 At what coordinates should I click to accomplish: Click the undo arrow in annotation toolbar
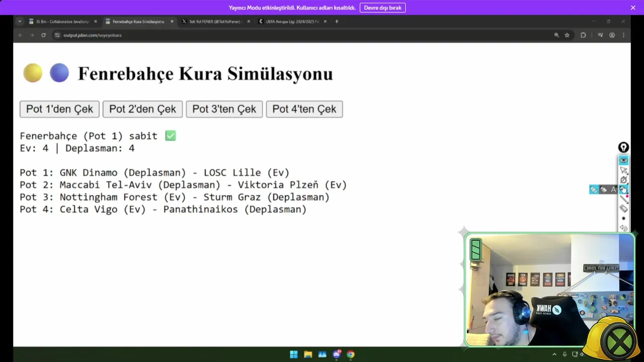coord(624,228)
